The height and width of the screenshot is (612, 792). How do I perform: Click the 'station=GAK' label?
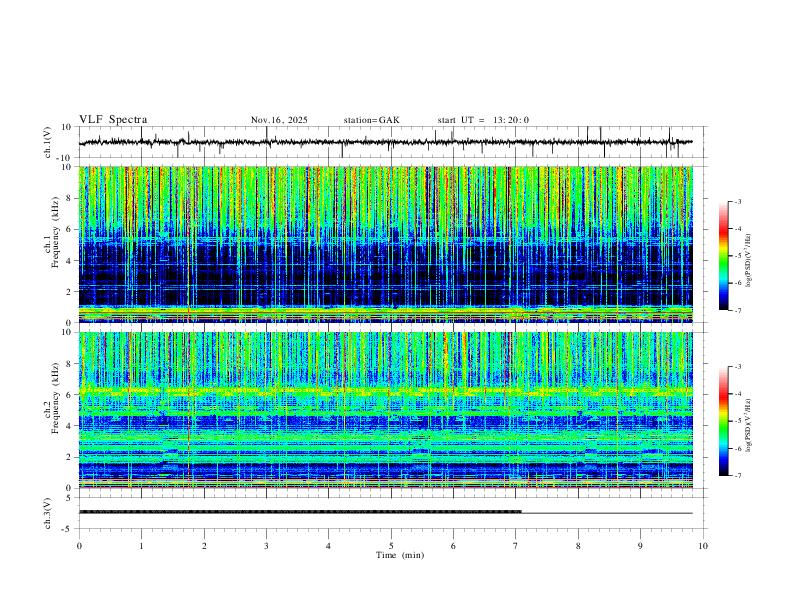371,120
